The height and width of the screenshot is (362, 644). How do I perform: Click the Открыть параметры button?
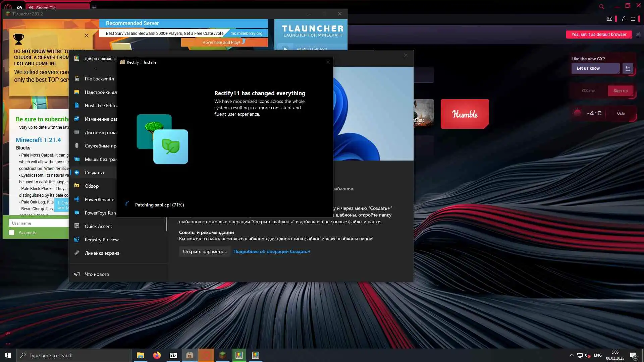pyautogui.click(x=205, y=251)
